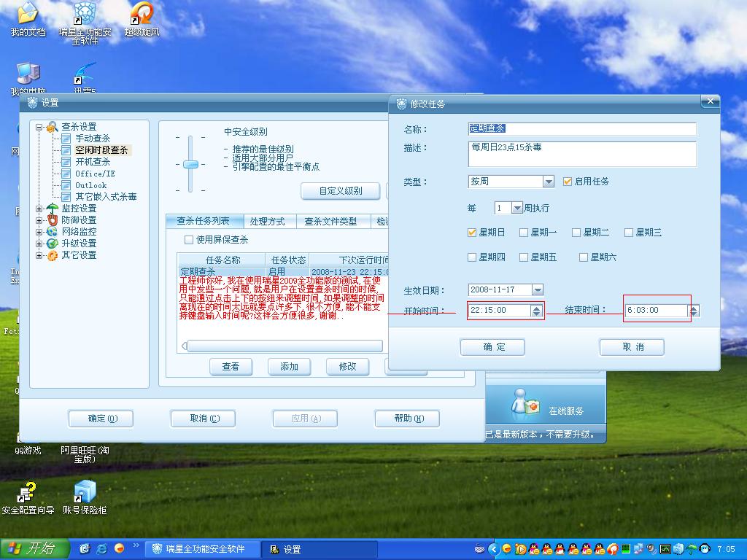Switch to the 查杀文件类型 tab
The image size is (747, 560).
coord(330,222)
